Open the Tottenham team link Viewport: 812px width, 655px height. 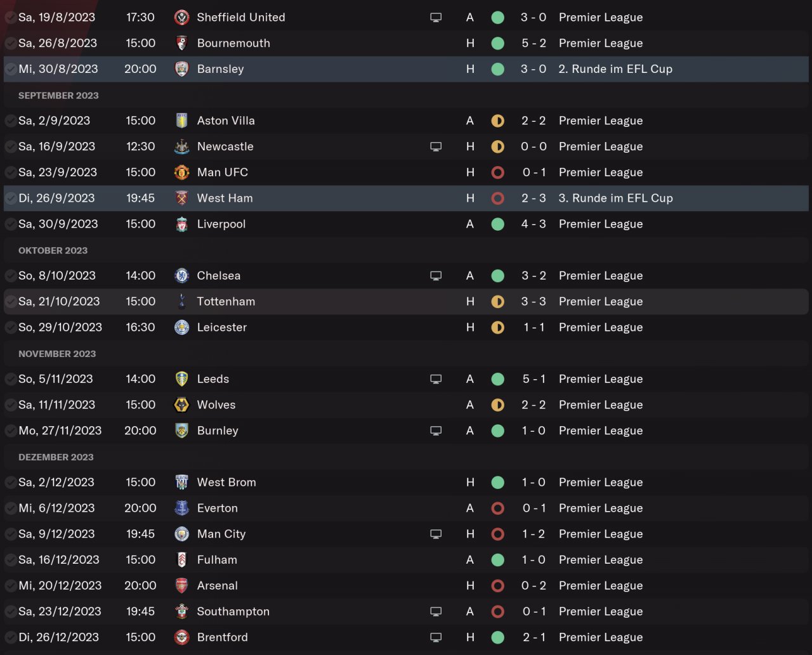(x=226, y=302)
